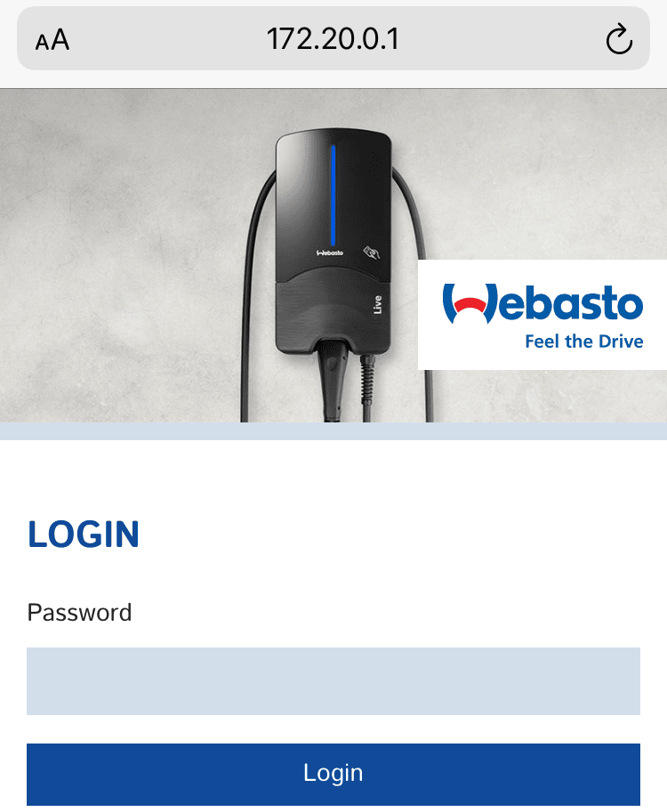This screenshot has height=812, width=667.
Task: Click the coiled thin cable under the charger
Action: pos(367,387)
